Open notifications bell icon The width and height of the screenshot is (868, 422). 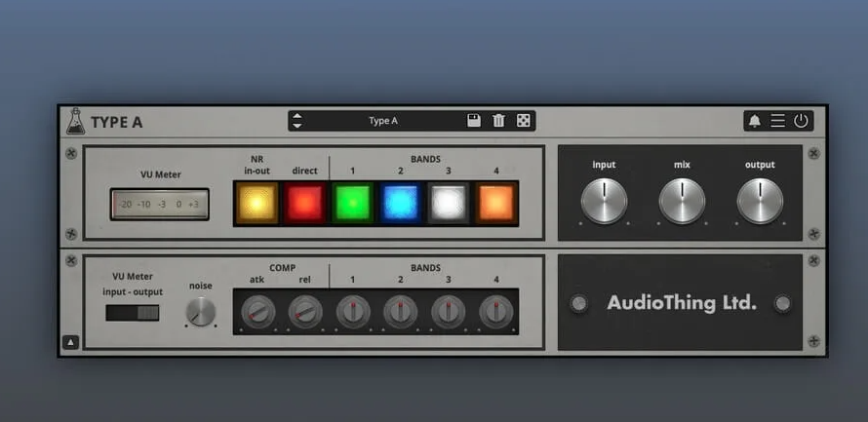[755, 121]
